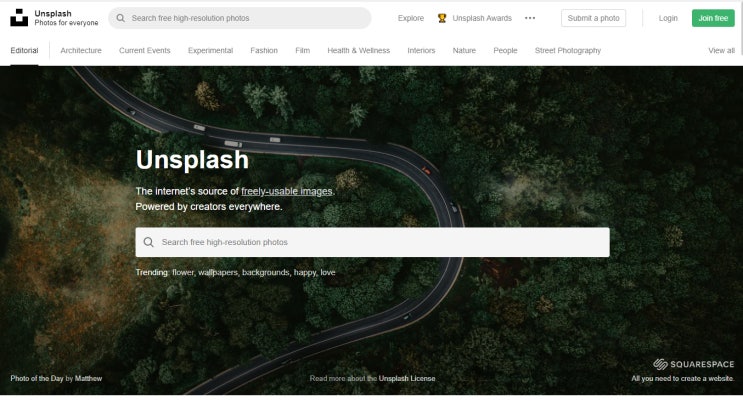Image resolution: width=743 pixels, height=410 pixels.
Task: Open Unsplash Awards page
Action: pyautogui.click(x=482, y=18)
